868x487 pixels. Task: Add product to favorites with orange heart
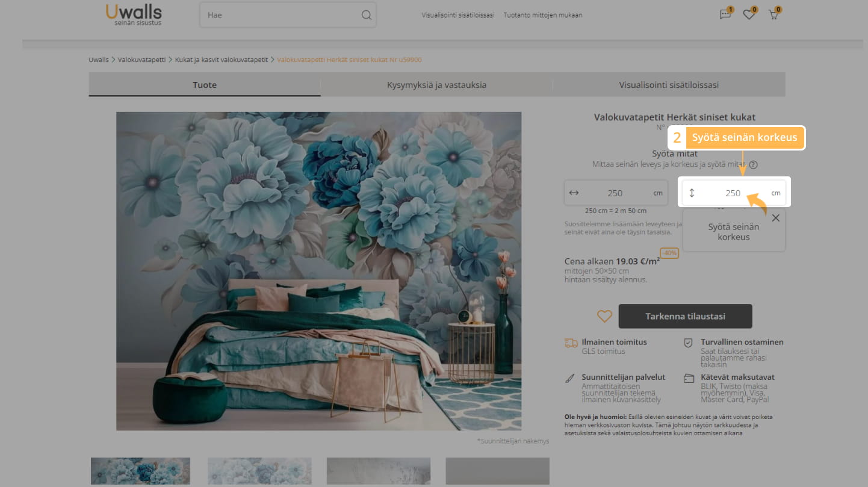pos(604,316)
